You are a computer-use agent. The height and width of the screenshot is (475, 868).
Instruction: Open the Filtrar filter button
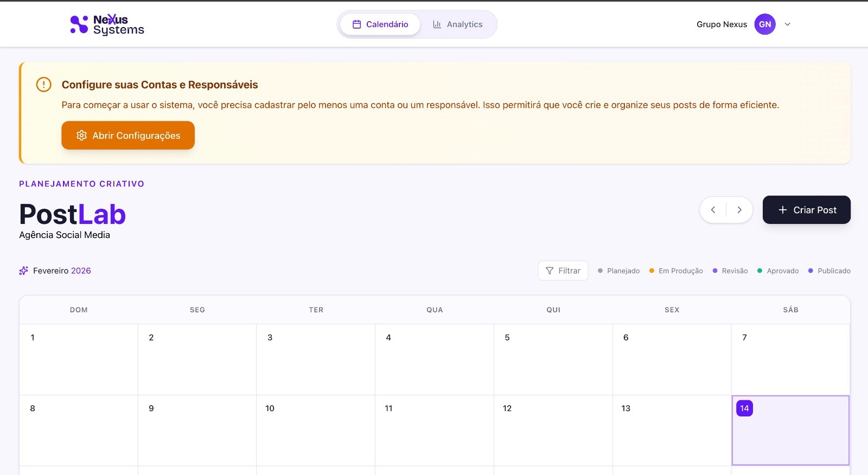pyautogui.click(x=563, y=271)
